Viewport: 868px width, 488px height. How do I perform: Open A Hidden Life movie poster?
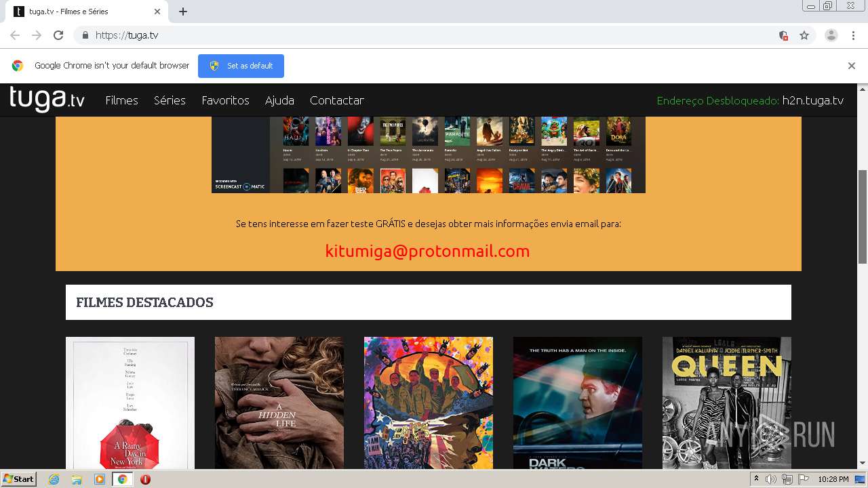(279, 403)
